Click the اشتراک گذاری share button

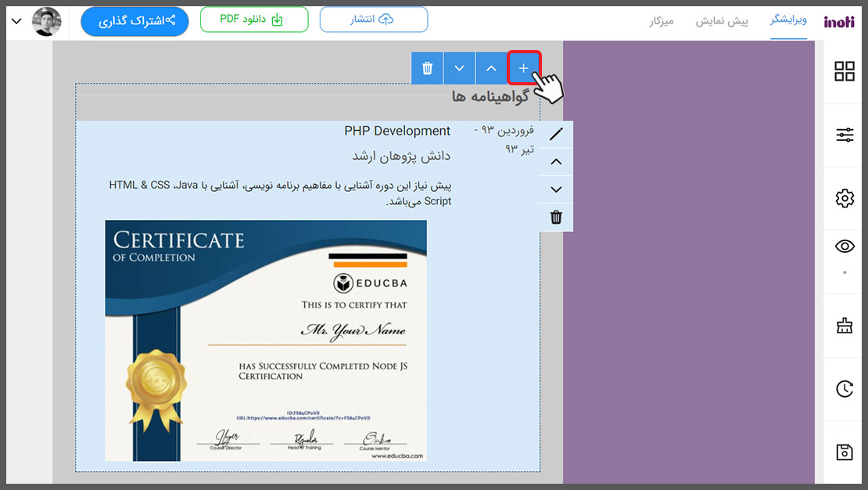click(135, 21)
